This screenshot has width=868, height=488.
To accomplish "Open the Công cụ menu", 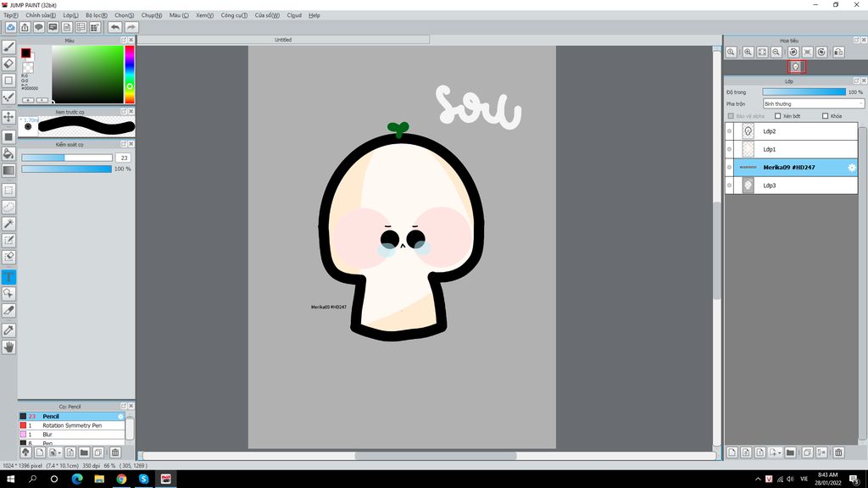I will click(x=234, y=15).
